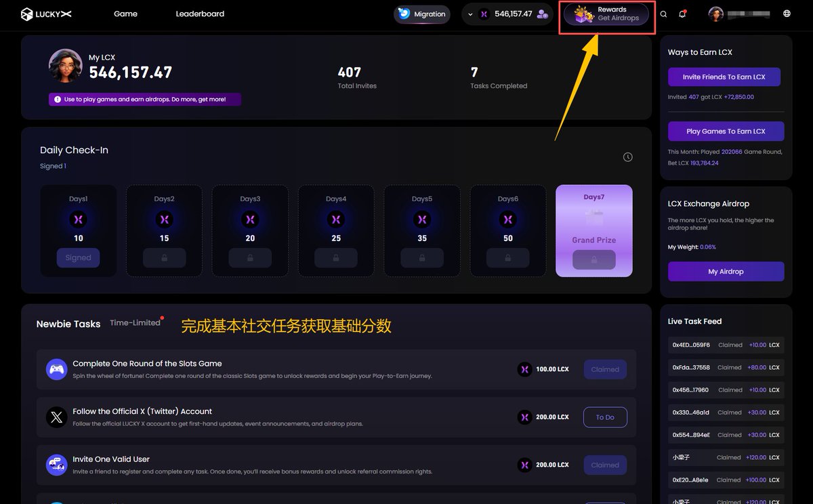This screenshot has width=813, height=504.
Task: Click the purple play-games info banner
Action: pyautogui.click(x=145, y=100)
